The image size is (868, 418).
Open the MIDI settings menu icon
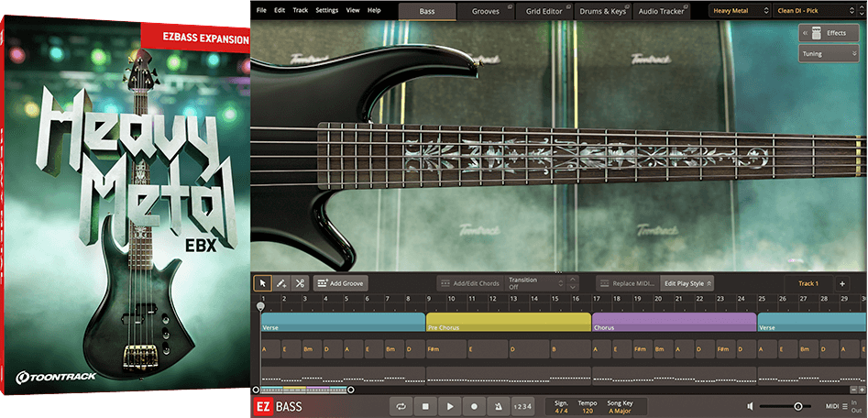pyautogui.click(x=845, y=406)
